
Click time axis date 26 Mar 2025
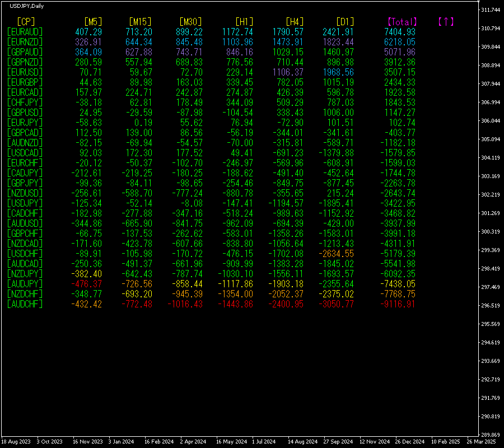[481, 442]
